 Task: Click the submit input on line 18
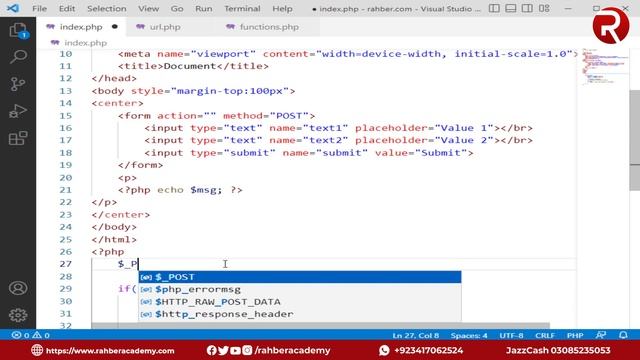(309, 153)
